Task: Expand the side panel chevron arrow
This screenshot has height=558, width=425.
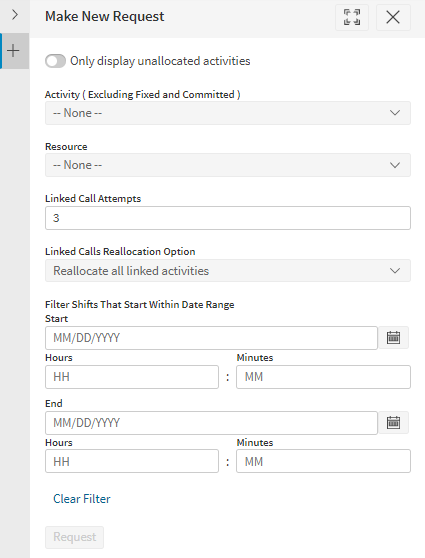Action: coord(15,15)
